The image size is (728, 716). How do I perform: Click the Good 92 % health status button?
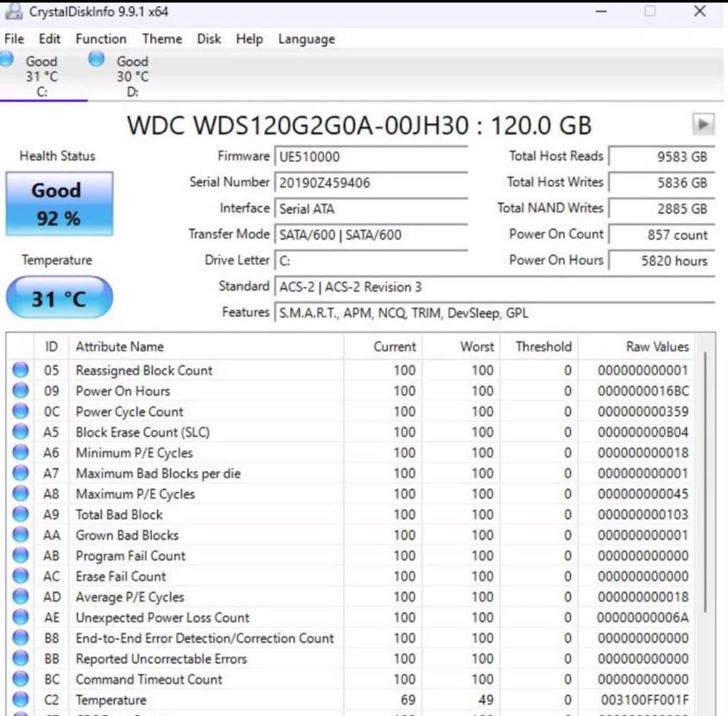coord(59,204)
